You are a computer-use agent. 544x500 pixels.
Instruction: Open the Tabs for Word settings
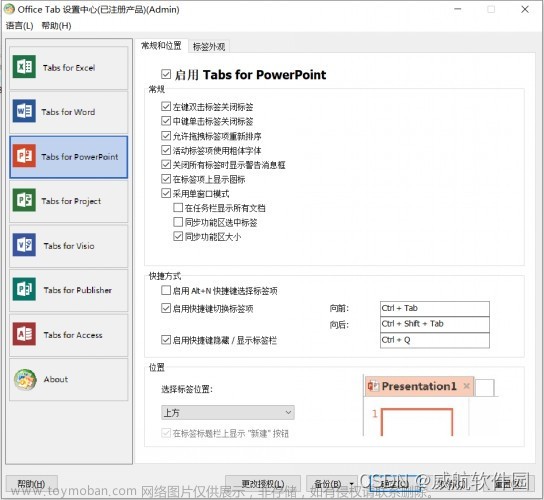click(x=69, y=112)
